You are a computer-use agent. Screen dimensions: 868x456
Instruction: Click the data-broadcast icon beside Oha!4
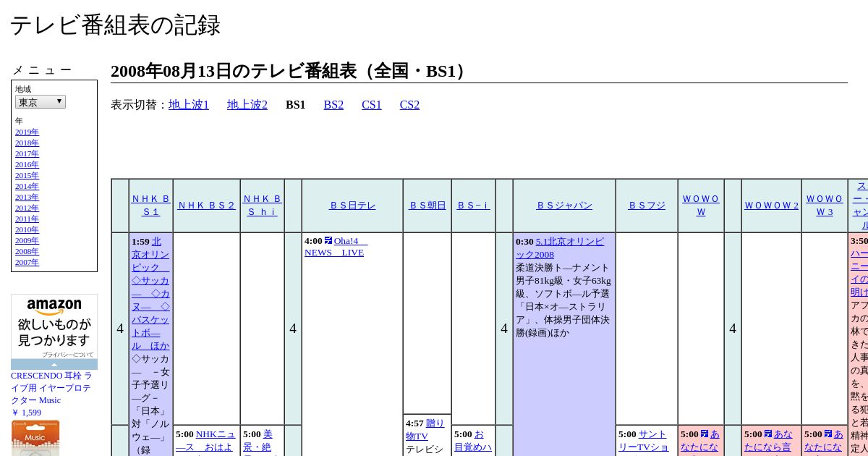(x=328, y=241)
